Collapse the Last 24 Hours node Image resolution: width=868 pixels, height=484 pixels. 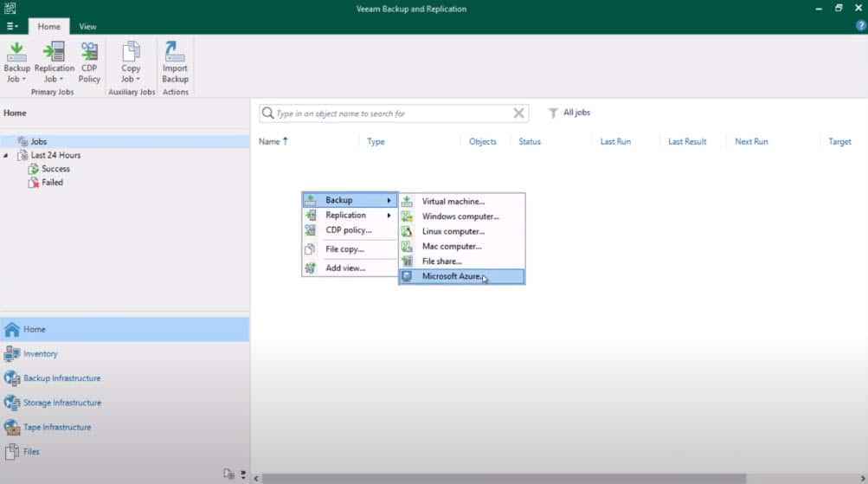(x=5, y=156)
